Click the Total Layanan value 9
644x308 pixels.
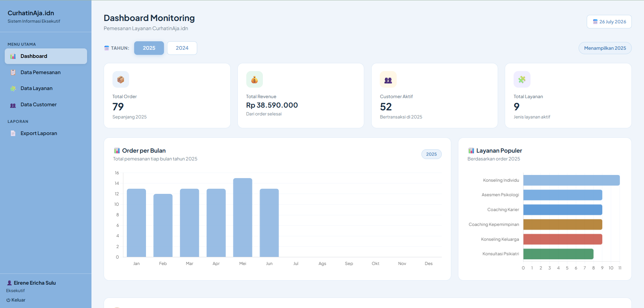[x=517, y=107]
